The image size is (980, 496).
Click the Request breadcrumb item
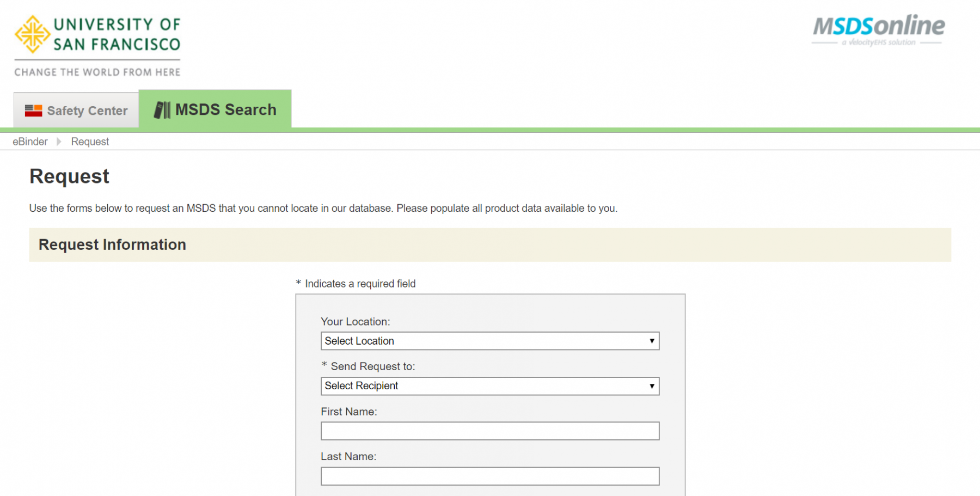pyautogui.click(x=90, y=142)
